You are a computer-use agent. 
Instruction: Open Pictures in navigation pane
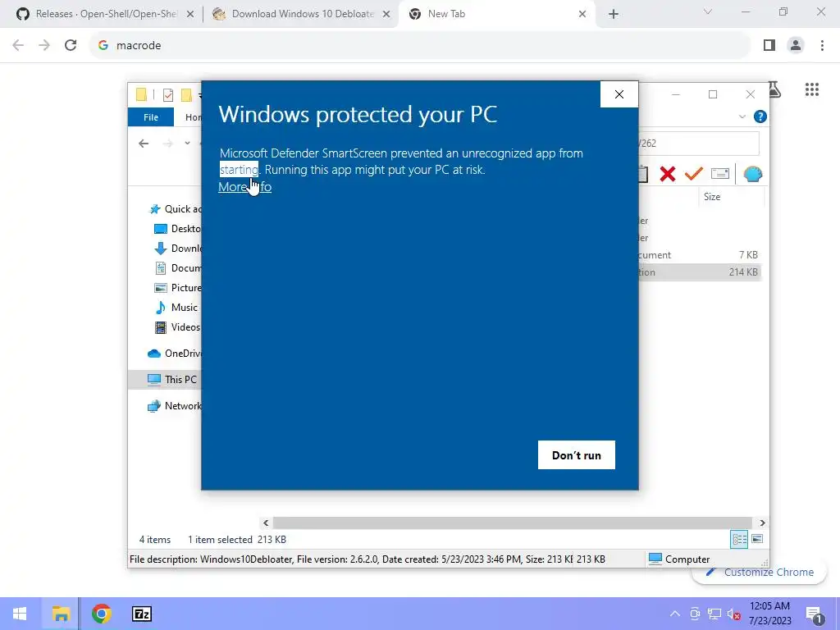pyautogui.click(x=178, y=288)
